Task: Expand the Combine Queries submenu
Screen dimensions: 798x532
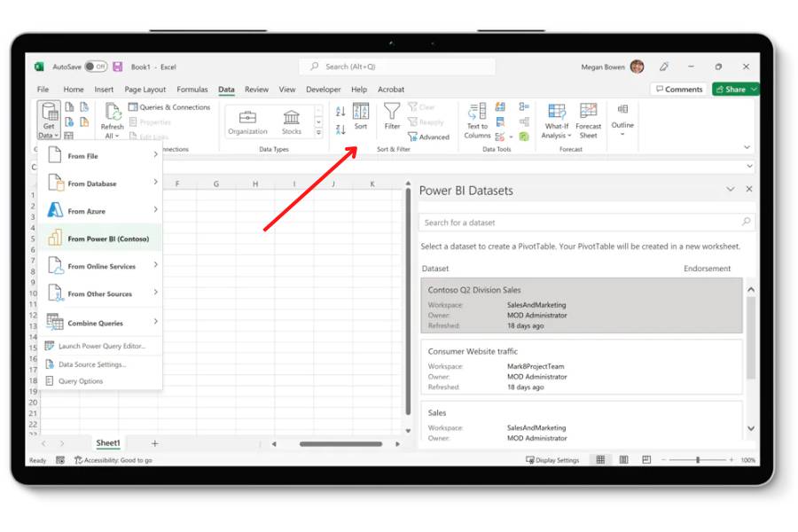Action: [x=101, y=322]
